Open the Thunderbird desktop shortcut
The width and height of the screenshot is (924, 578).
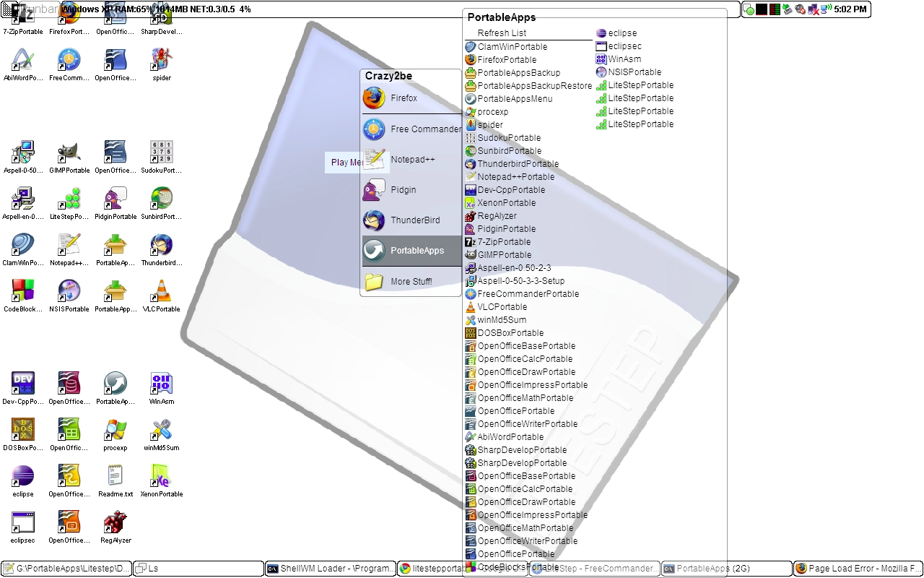[162, 249]
